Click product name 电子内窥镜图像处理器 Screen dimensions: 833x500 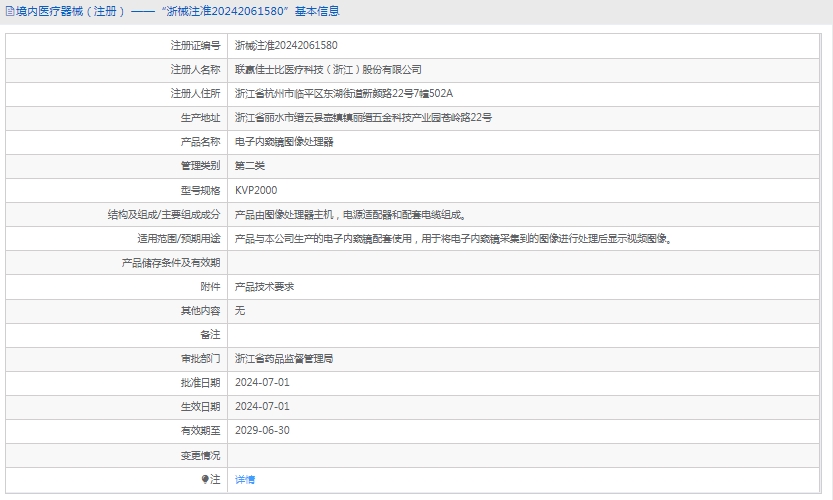pos(284,142)
